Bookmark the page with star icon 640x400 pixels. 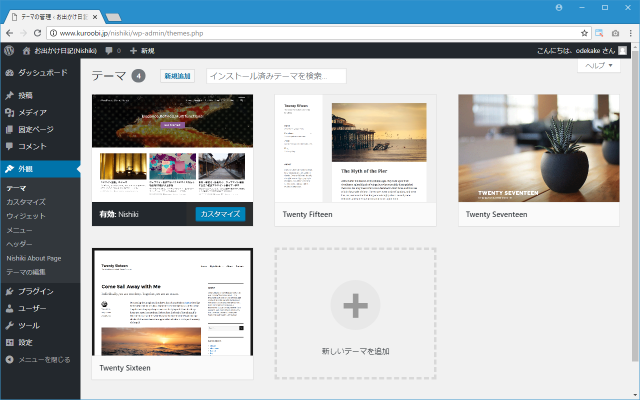coord(584,33)
